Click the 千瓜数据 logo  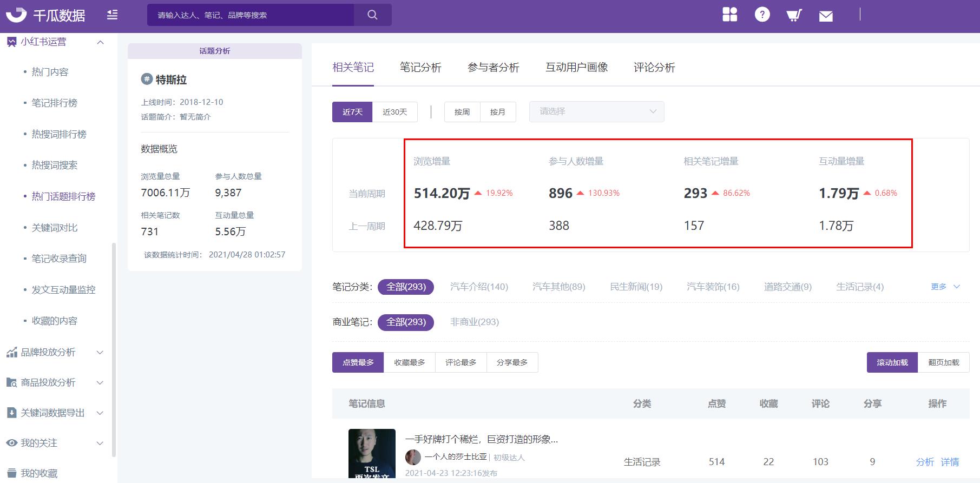(45, 15)
